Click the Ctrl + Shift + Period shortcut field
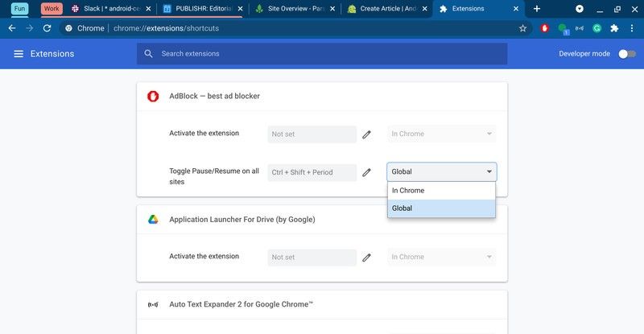 pyautogui.click(x=312, y=172)
